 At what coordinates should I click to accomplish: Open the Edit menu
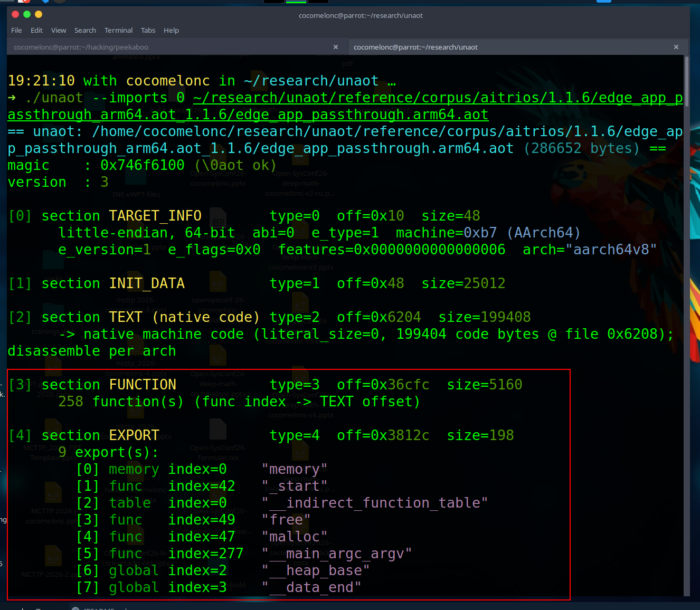click(x=36, y=30)
